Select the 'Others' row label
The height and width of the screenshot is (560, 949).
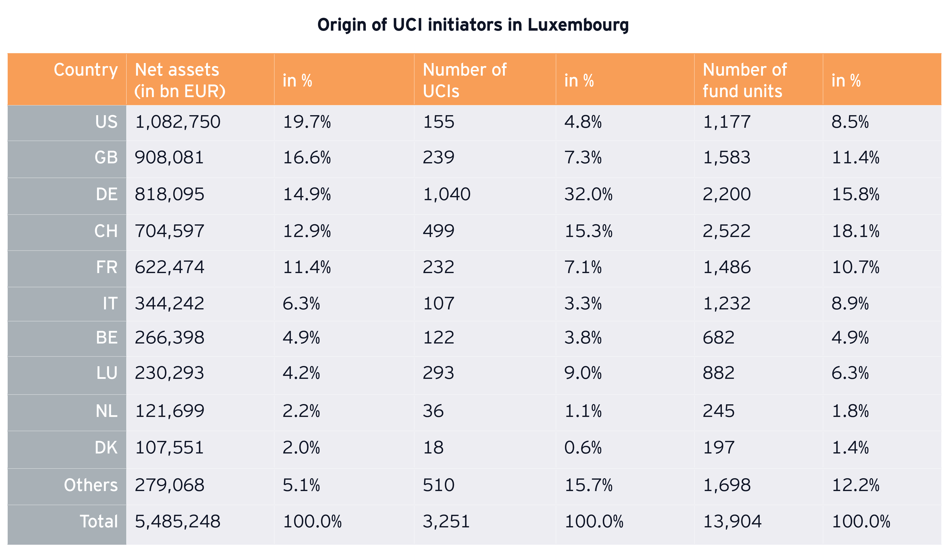(90, 485)
